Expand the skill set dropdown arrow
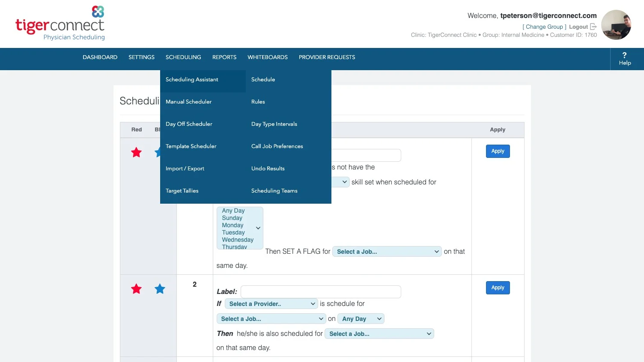Viewport: 644px width, 362px height. 344,182
